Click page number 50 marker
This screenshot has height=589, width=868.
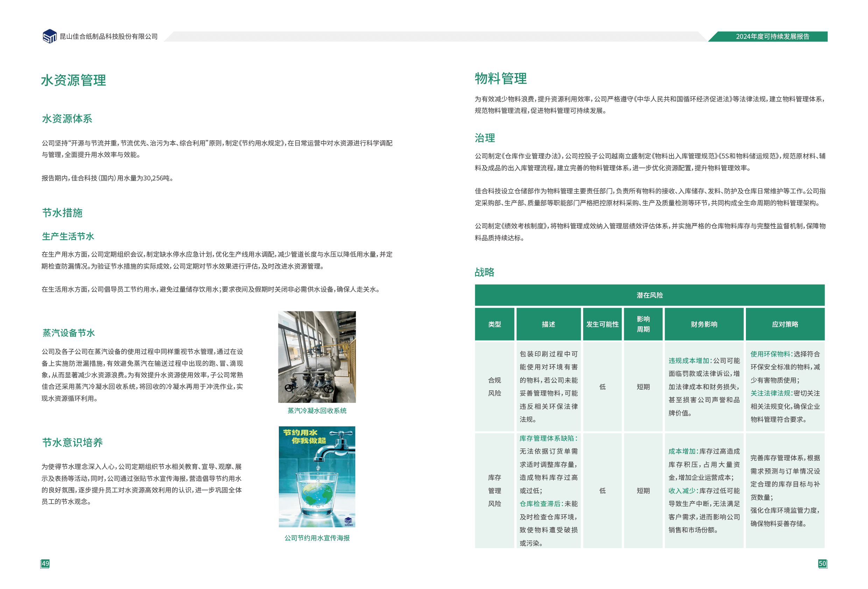(822, 563)
